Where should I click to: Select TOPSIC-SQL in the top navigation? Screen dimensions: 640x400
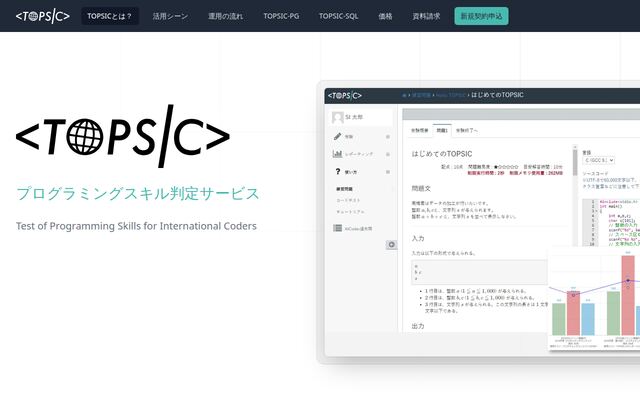(338, 16)
